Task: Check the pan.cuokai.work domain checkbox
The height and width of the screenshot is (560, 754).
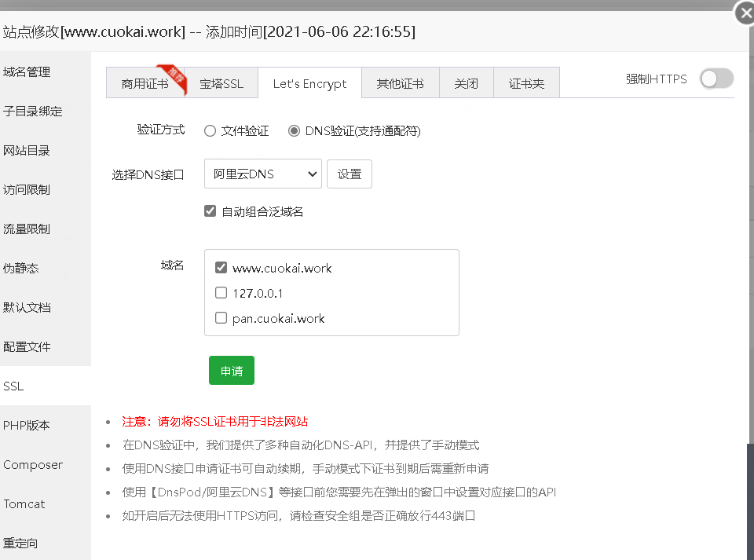Action: pyautogui.click(x=221, y=318)
